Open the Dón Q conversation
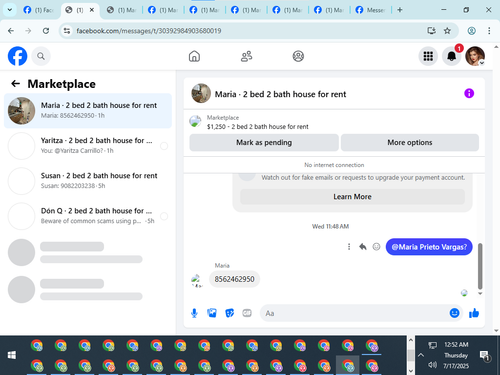Viewport: 500px width, 375px height. [88, 216]
